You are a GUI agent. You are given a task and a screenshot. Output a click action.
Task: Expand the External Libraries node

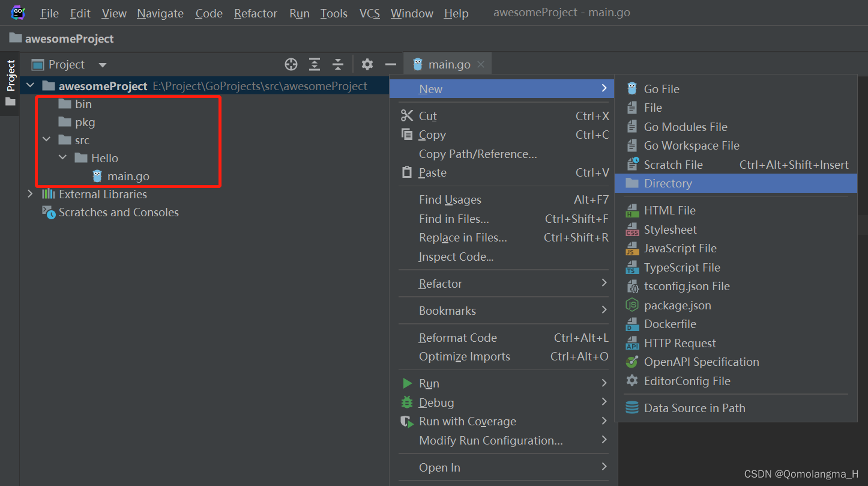click(31, 194)
